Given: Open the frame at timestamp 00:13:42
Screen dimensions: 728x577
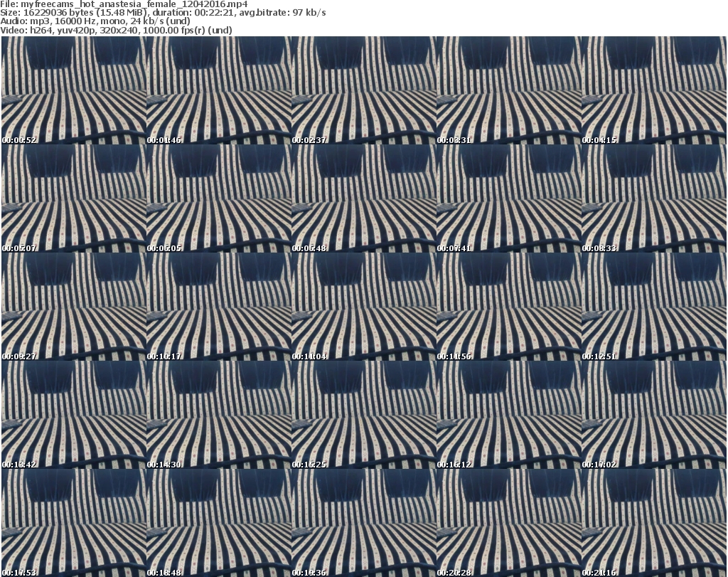Looking at the screenshot, I should (x=74, y=415).
